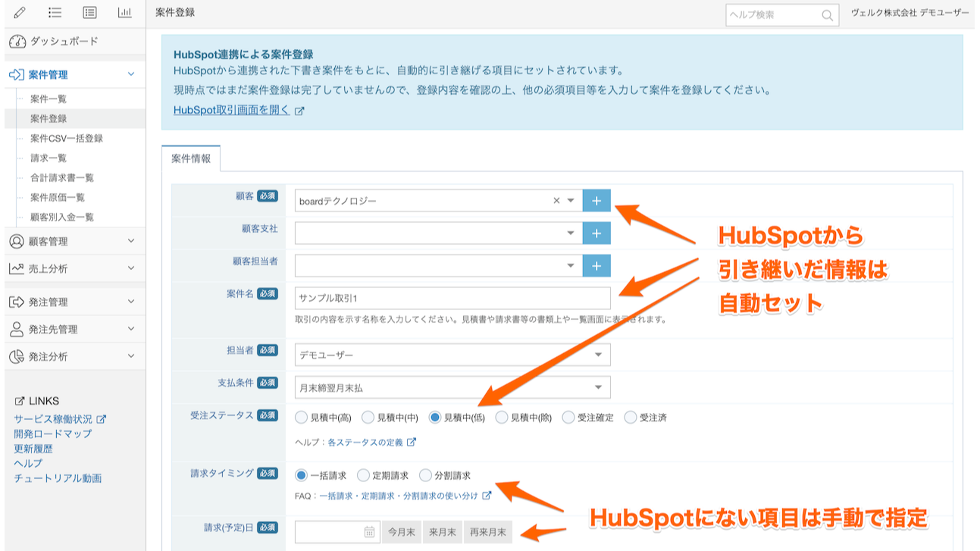Clear the boardテクノロジー customer selection
This screenshot has height=551, width=980.
click(x=556, y=201)
